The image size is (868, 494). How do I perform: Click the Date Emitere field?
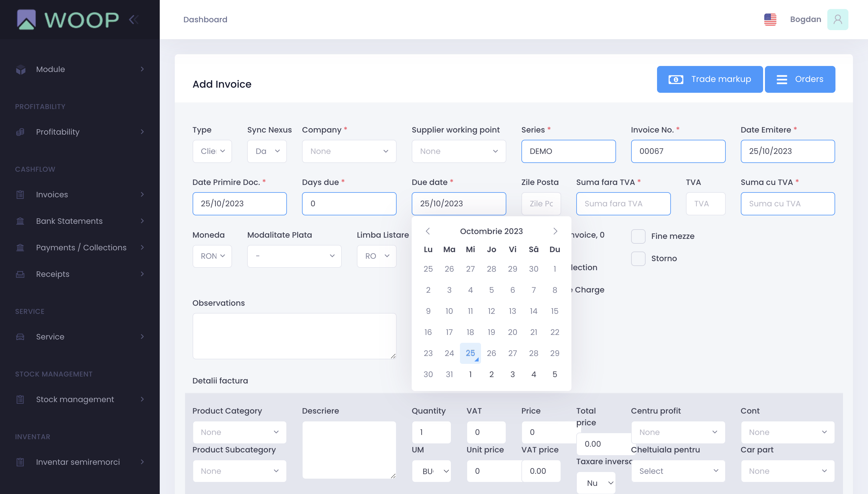pyautogui.click(x=788, y=151)
